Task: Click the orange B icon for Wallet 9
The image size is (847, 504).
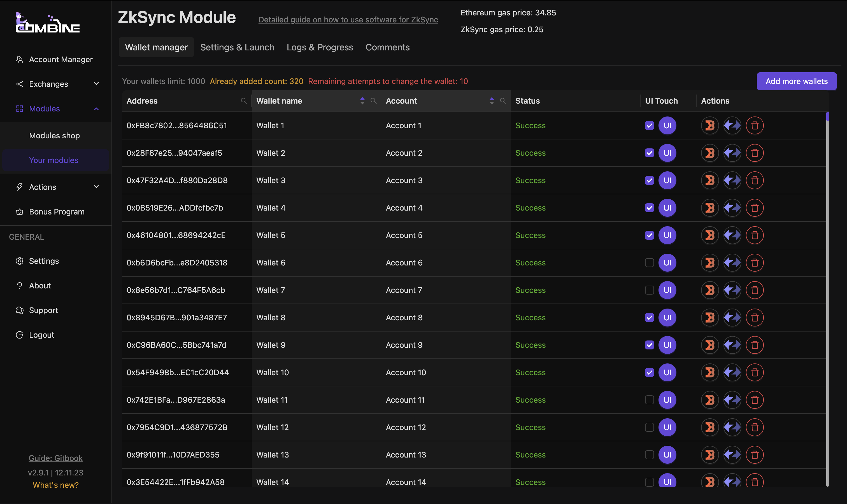Action: tap(710, 345)
